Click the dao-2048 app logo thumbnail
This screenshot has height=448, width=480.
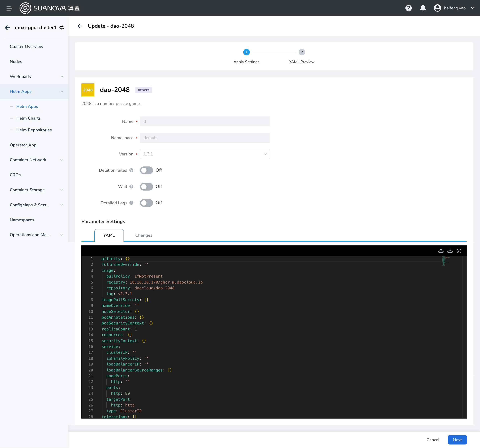[x=88, y=90]
